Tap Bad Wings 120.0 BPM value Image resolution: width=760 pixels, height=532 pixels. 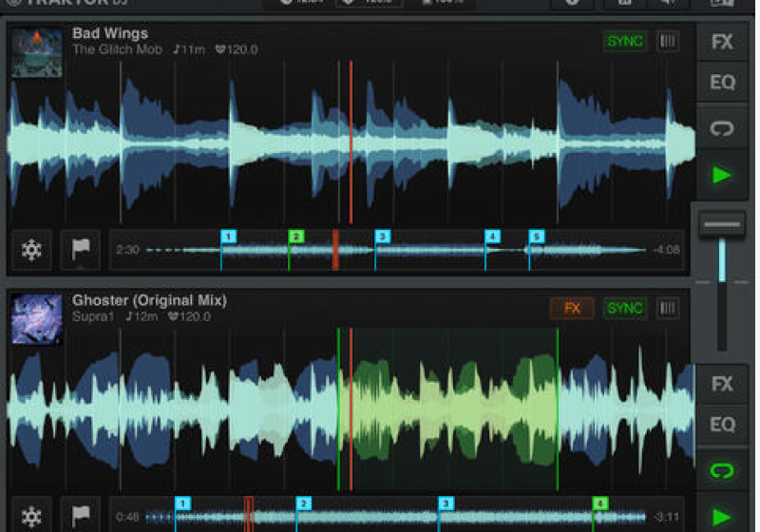237,49
